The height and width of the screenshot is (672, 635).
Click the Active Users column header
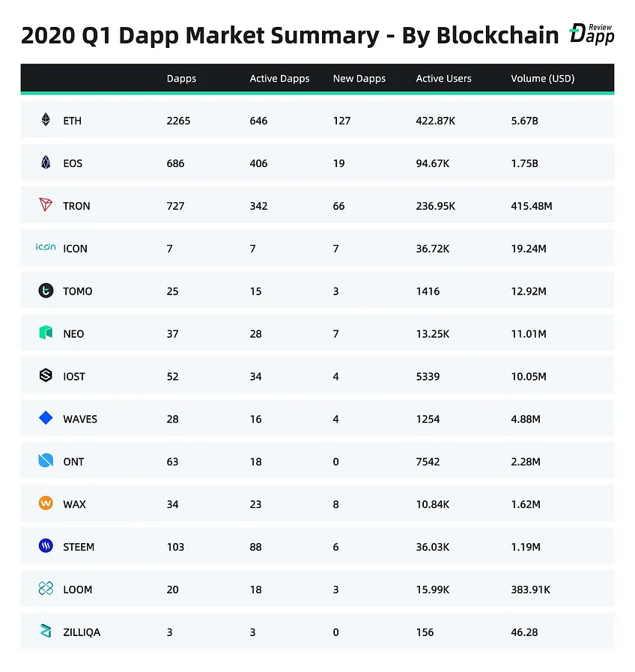tap(443, 79)
